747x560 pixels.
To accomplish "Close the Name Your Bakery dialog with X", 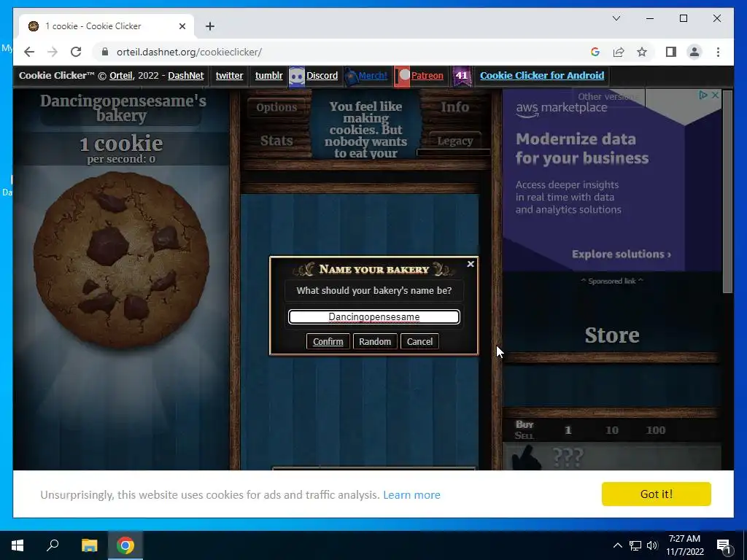I will [471, 264].
